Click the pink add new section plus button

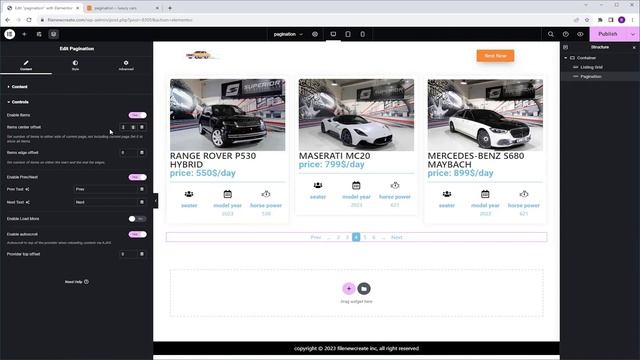click(x=349, y=289)
